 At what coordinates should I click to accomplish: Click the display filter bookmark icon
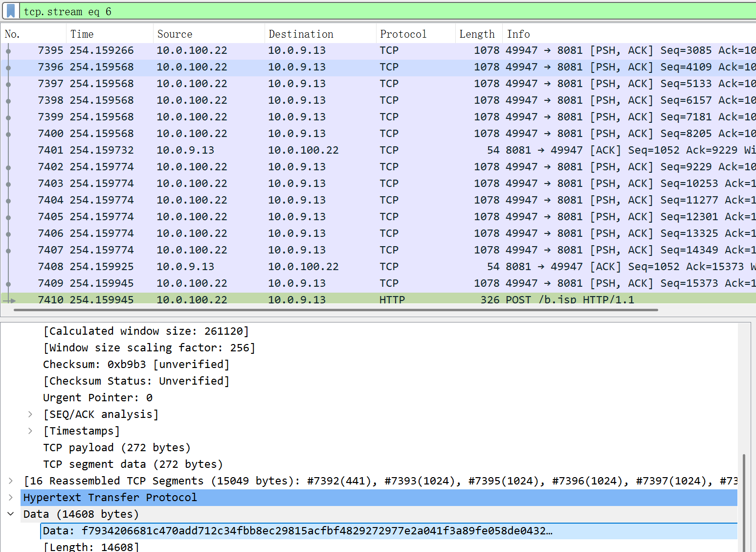point(10,11)
